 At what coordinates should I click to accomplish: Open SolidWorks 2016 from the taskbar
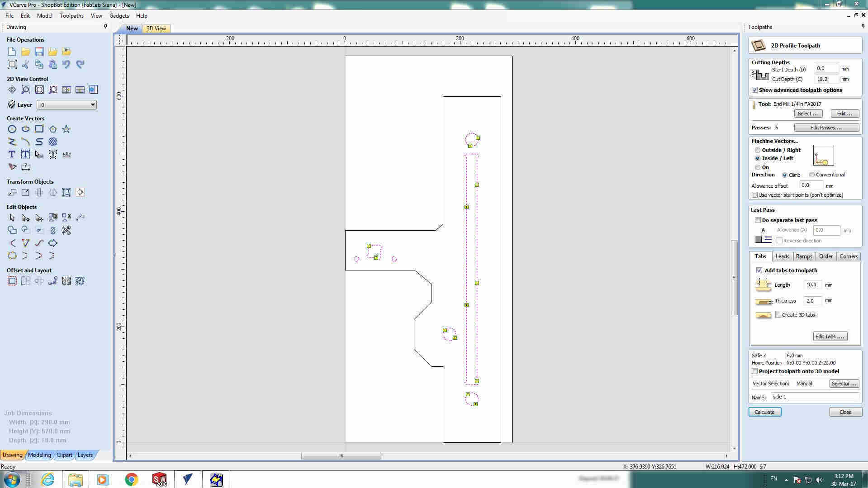(159, 479)
